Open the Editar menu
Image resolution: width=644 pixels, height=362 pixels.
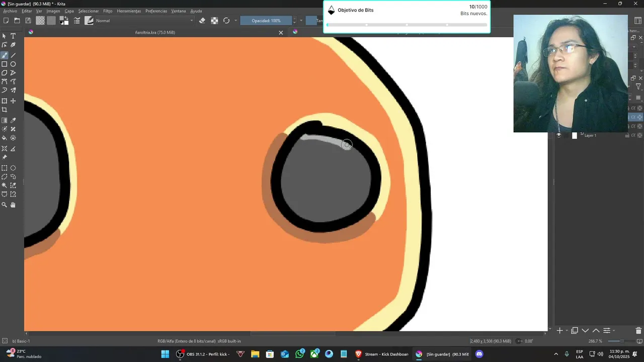(27, 11)
